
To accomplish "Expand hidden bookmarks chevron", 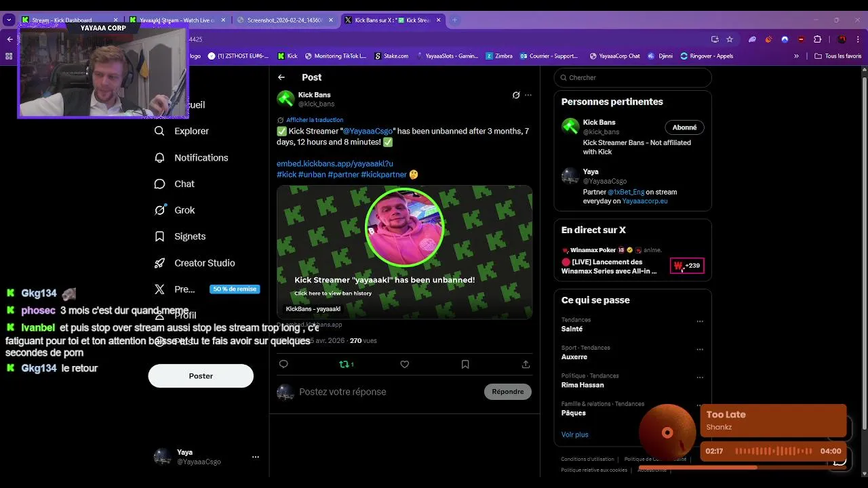I will [796, 56].
